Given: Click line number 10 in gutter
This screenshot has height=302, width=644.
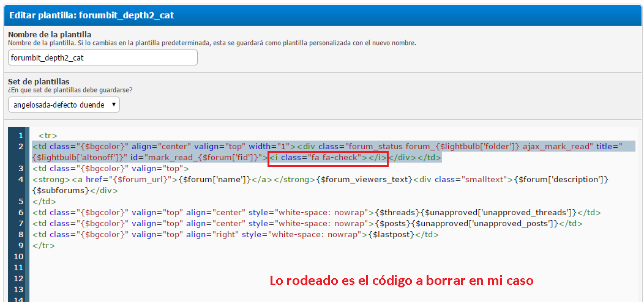Looking at the screenshot, I should (x=18, y=256).
